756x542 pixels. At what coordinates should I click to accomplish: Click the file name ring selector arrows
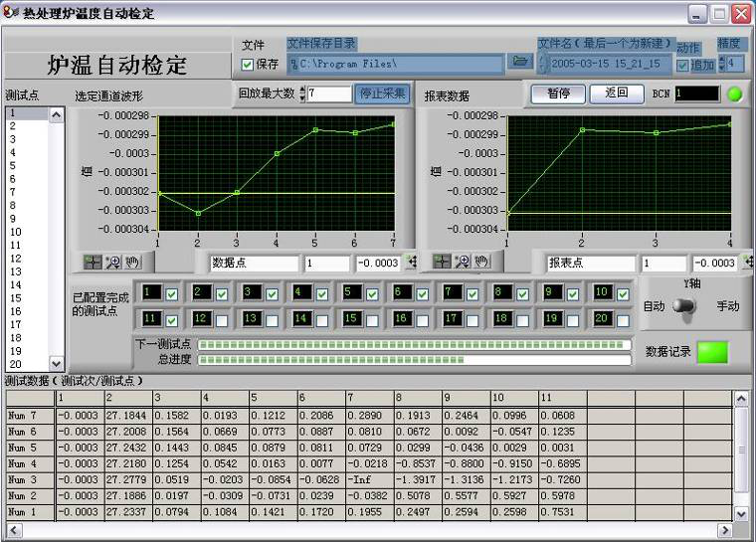(543, 64)
